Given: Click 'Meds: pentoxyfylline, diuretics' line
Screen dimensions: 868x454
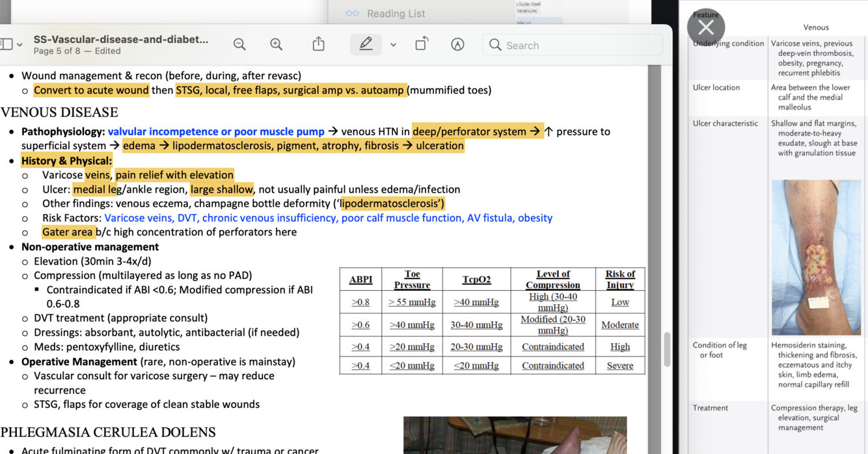Looking at the screenshot, I should pyautogui.click(x=107, y=347).
